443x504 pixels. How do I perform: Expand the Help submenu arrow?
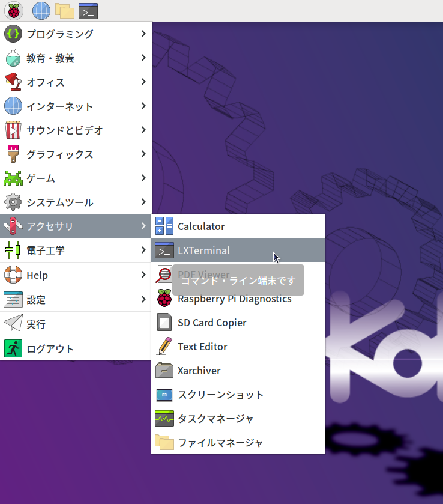[143, 275]
